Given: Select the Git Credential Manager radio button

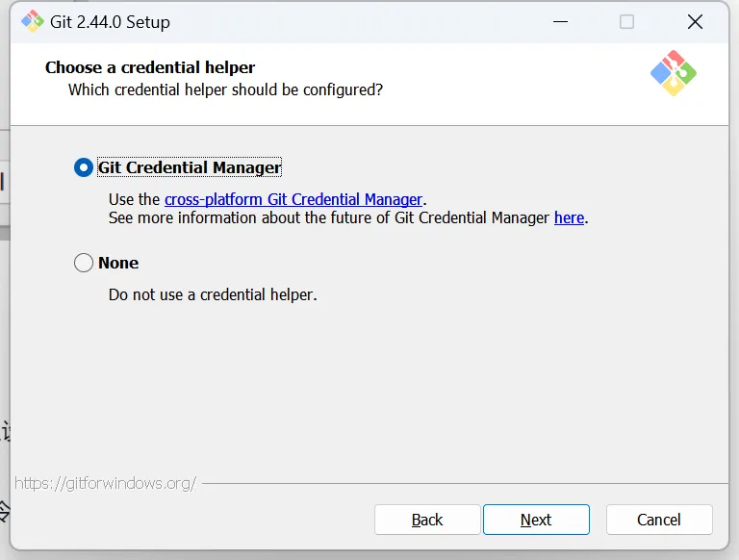Looking at the screenshot, I should point(84,167).
